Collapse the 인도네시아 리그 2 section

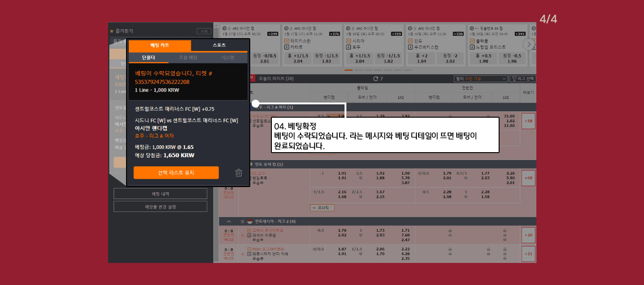click(x=229, y=221)
